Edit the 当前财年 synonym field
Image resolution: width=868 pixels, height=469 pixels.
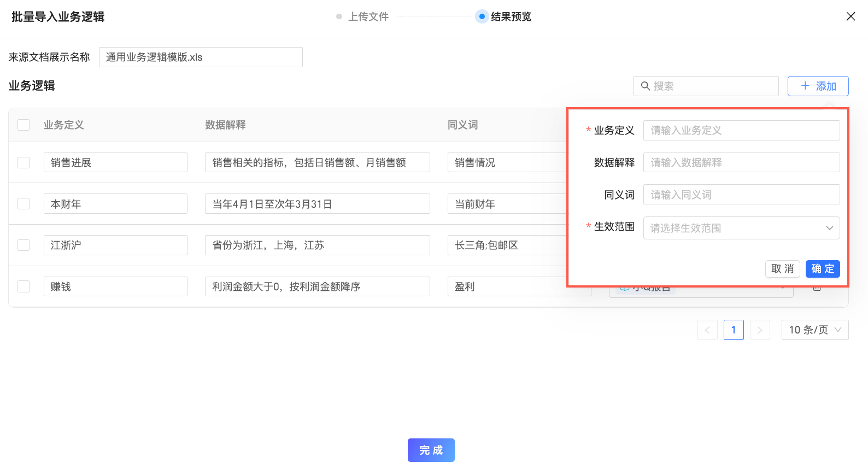point(507,203)
